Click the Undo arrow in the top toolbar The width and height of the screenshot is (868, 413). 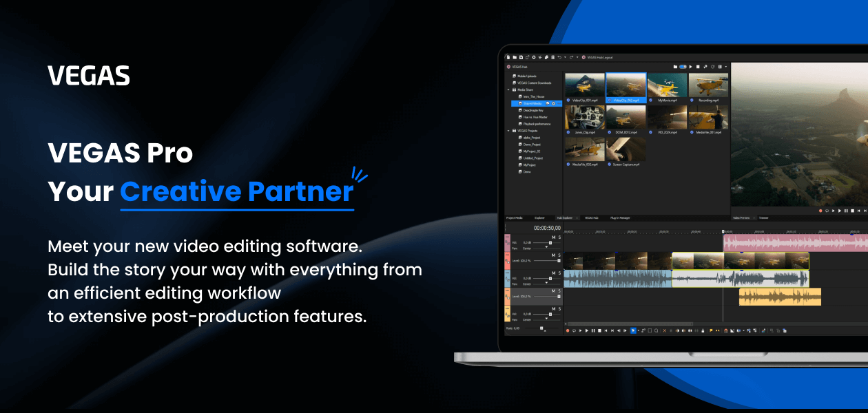point(558,57)
